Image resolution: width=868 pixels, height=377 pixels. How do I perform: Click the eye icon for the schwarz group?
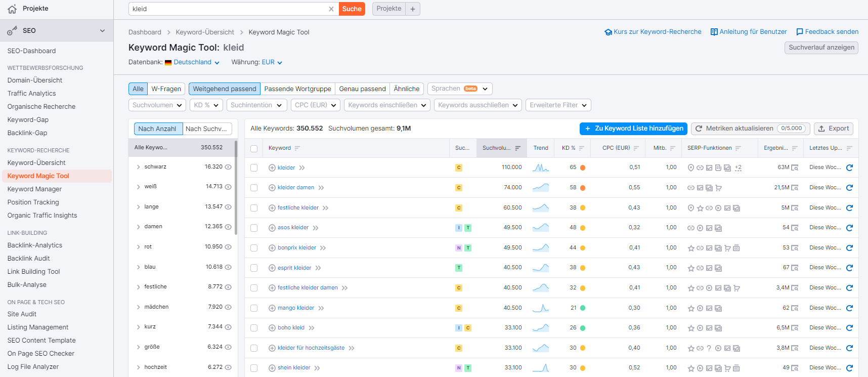(x=228, y=167)
